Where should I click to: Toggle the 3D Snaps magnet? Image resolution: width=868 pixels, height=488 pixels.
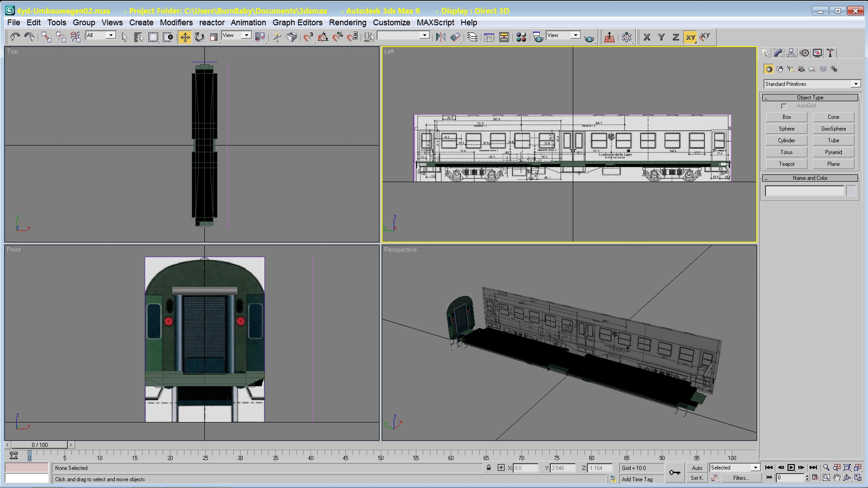[308, 37]
